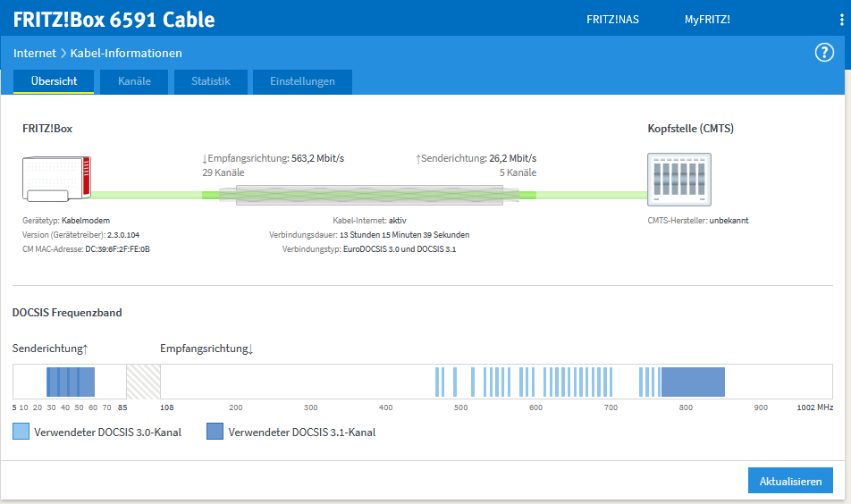Click the Kopfstelle CMTS server image
This screenshot has height=504, width=851.
[x=679, y=180]
